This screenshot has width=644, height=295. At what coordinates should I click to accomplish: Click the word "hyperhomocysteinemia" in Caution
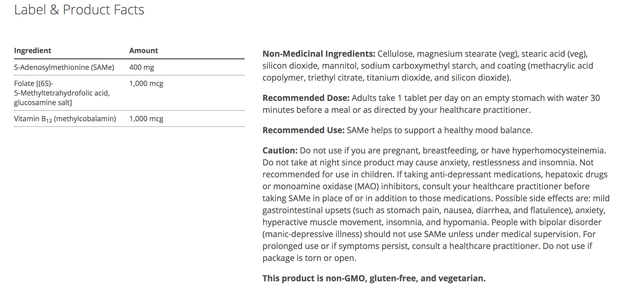pos(558,150)
